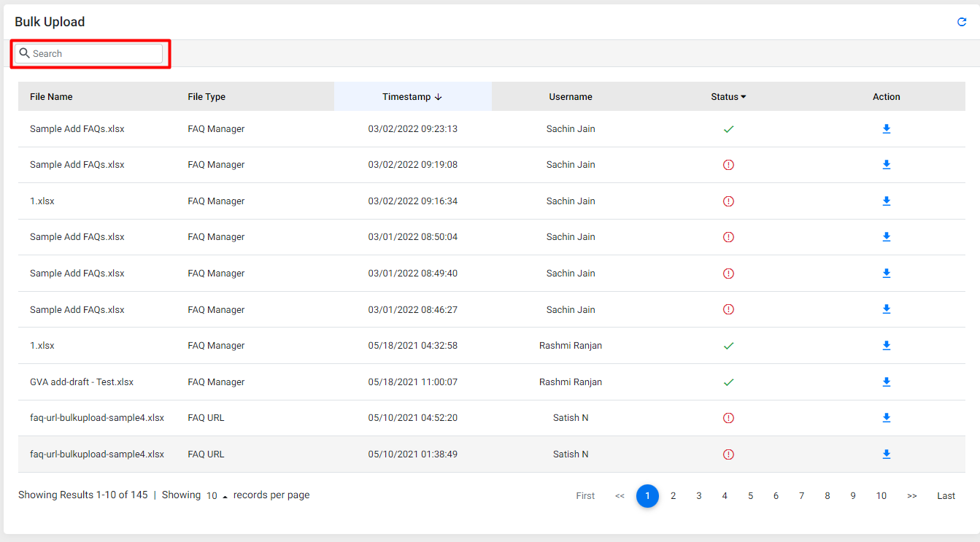Click the "GVA add-draft - Test.xlsx" file name
Screen dimensions: 980x542
[82, 382]
